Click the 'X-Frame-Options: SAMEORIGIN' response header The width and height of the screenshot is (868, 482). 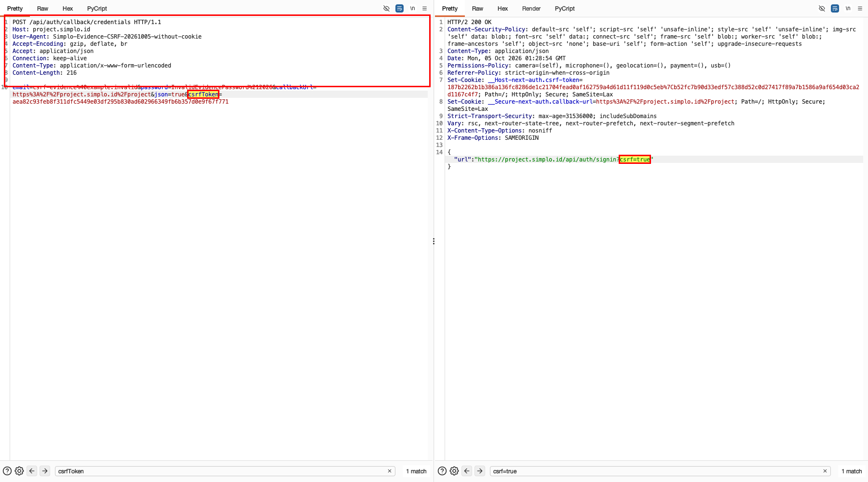tap(493, 138)
